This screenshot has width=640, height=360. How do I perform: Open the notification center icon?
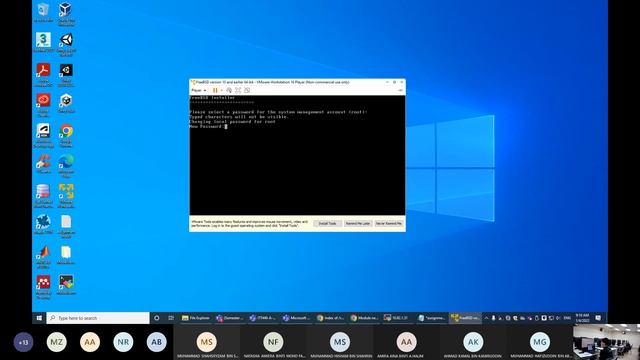point(598,318)
